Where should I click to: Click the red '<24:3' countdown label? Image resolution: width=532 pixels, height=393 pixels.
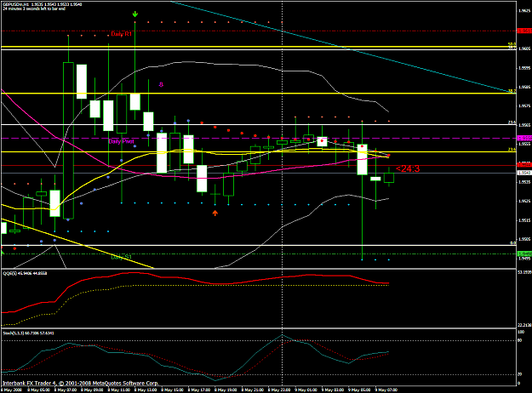coord(408,168)
